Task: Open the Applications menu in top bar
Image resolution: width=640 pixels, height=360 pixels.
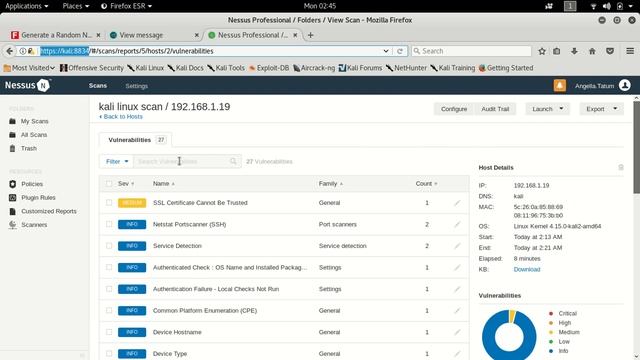Action: pos(27,6)
